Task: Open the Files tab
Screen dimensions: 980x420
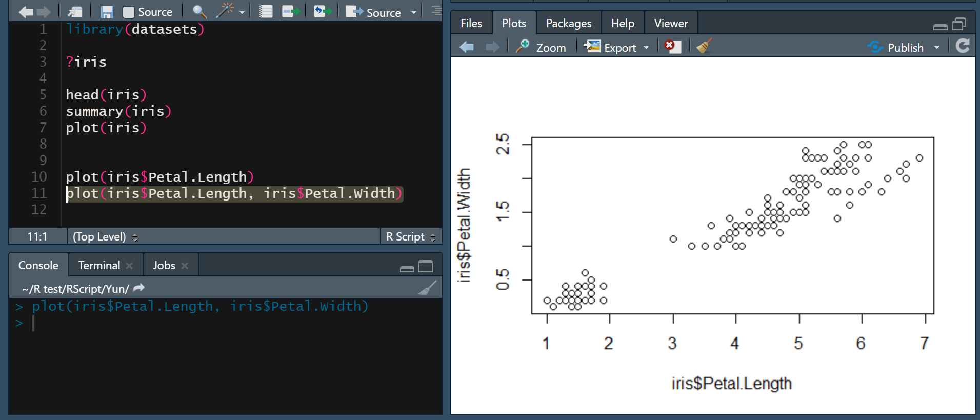Action: [x=471, y=23]
